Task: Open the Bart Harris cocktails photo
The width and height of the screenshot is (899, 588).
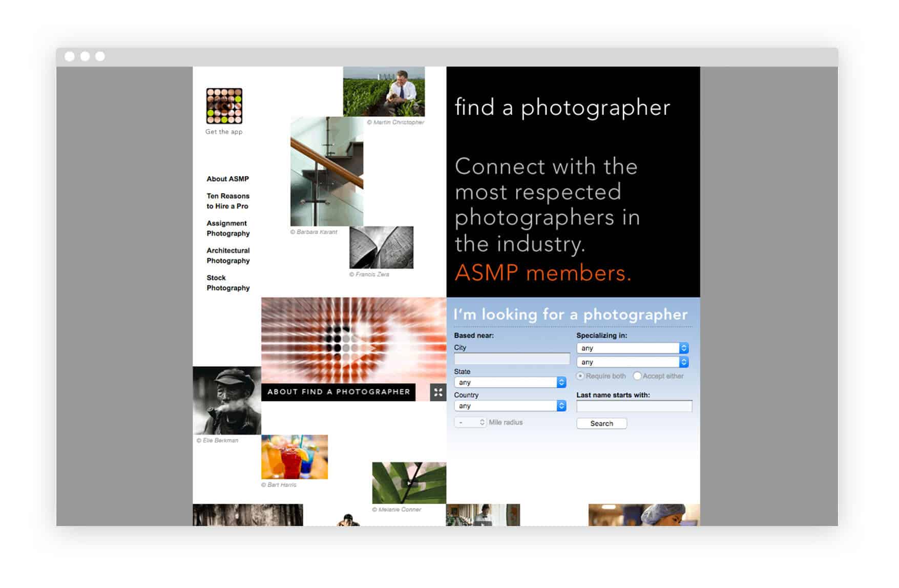Action: [x=295, y=457]
